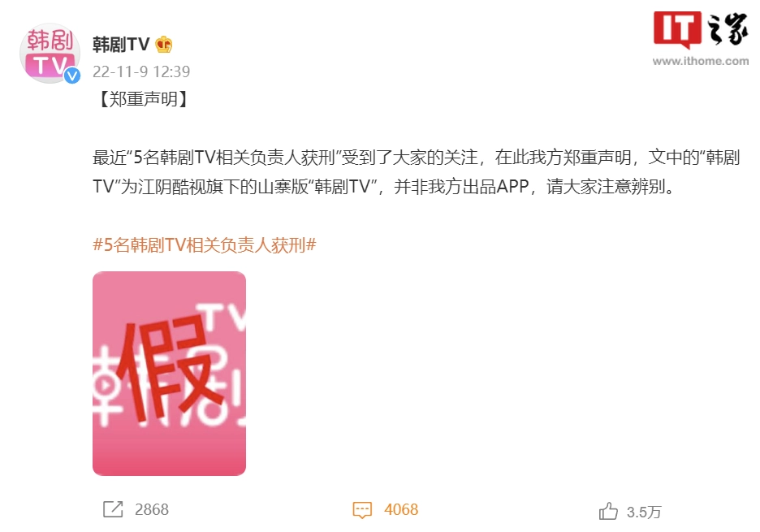Click the body line starting with 最近
760x532 pixels.
(417, 158)
